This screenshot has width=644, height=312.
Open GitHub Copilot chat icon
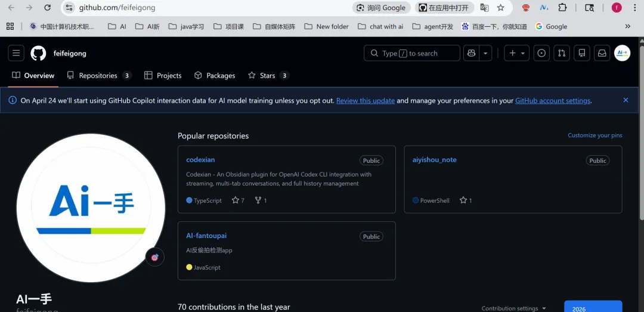coord(471,53)
